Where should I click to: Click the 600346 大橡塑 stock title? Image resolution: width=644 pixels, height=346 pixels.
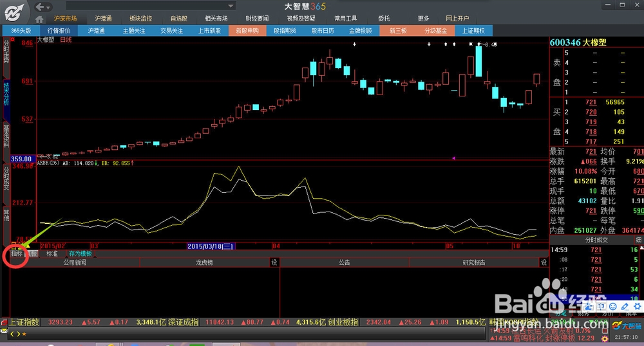click(578, 42)
